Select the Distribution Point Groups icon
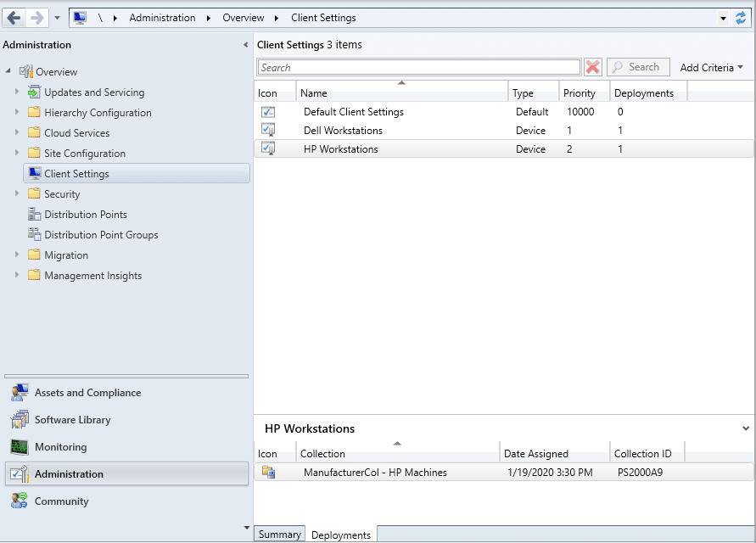The width and height of the screenshot is (756, 543). 33,234
